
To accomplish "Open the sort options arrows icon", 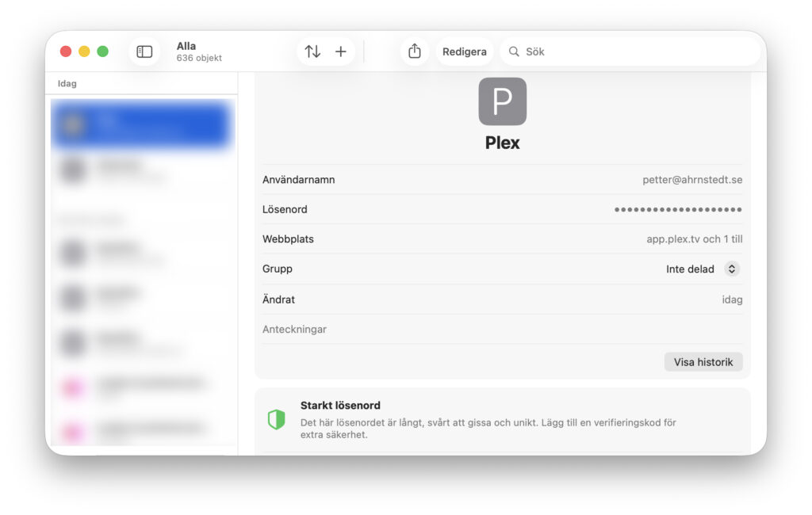I will [313, 51].
